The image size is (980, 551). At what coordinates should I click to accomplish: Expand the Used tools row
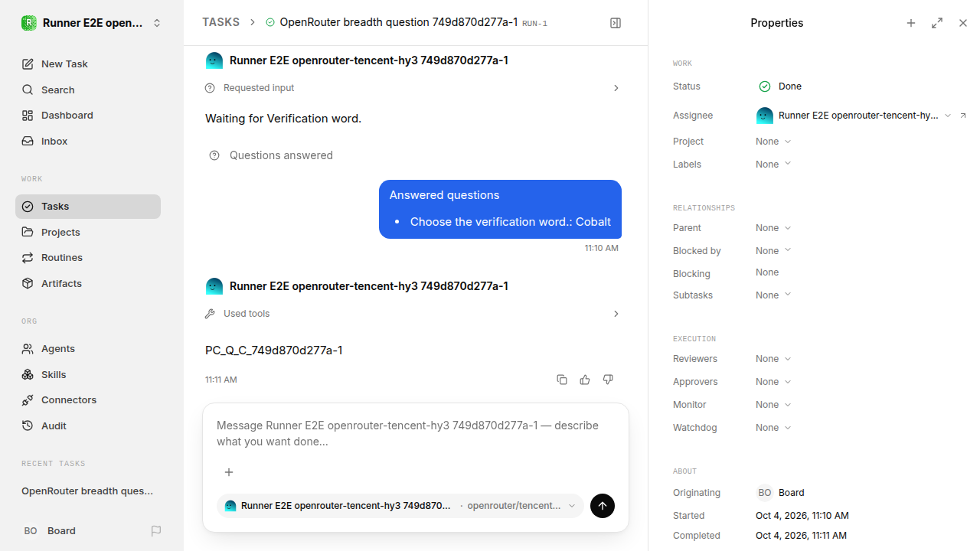[413, 314]
